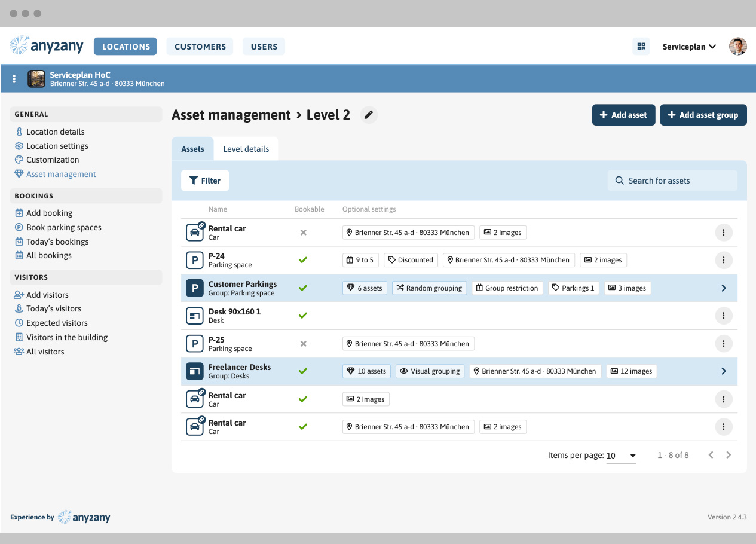Viewport: 756px width, 544px height.
Task: Click the bookable checkmark for P-24
Action: click(303, 260)
